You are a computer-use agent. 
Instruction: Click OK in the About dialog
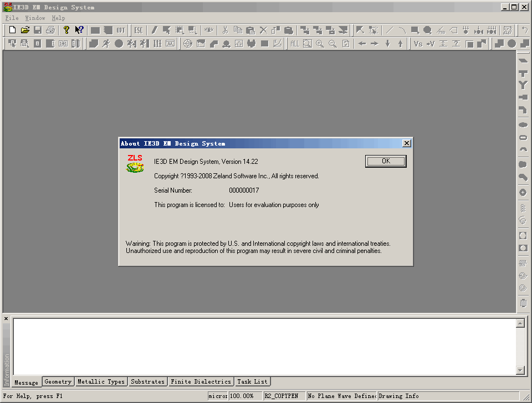(386, 161)
